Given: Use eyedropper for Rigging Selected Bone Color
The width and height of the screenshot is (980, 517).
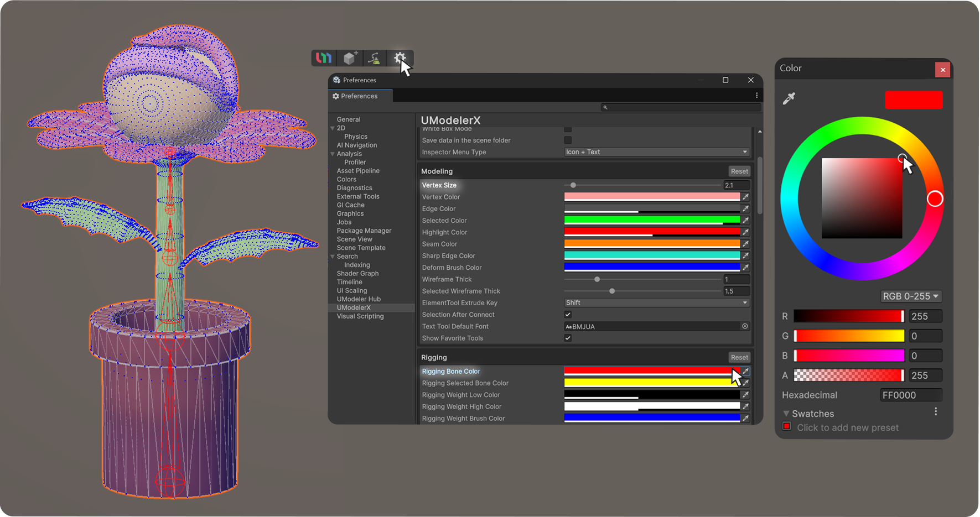Looking at the screenshot, I should tap(746, 383).
